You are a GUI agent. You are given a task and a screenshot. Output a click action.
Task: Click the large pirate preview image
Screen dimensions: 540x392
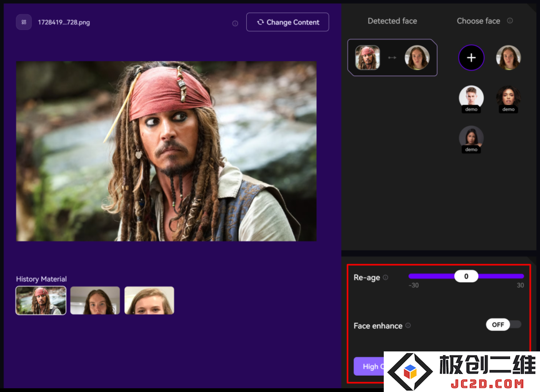(x=166, y=151)
